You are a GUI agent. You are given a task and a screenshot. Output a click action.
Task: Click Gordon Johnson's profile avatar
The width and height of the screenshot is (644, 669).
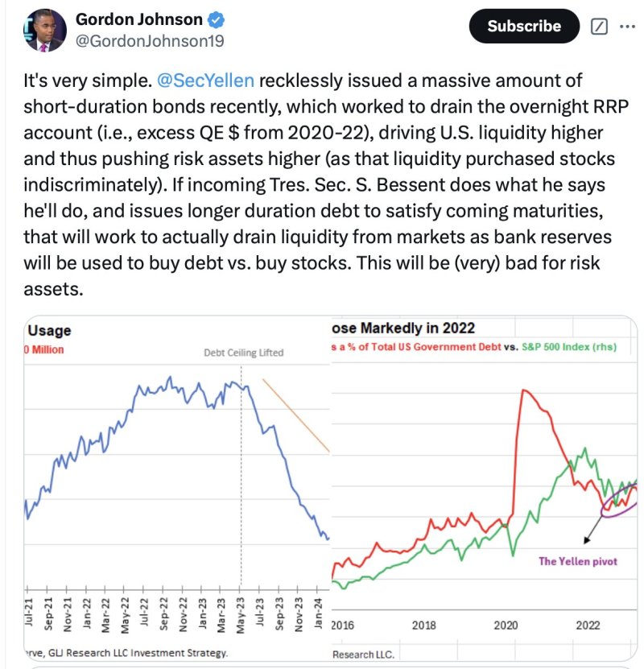45,32
